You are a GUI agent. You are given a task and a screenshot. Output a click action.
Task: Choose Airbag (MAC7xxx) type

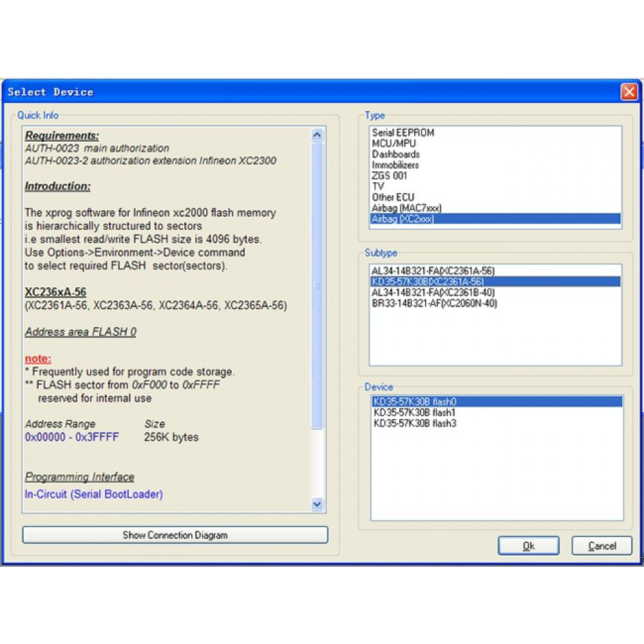(x=406, y=208)
